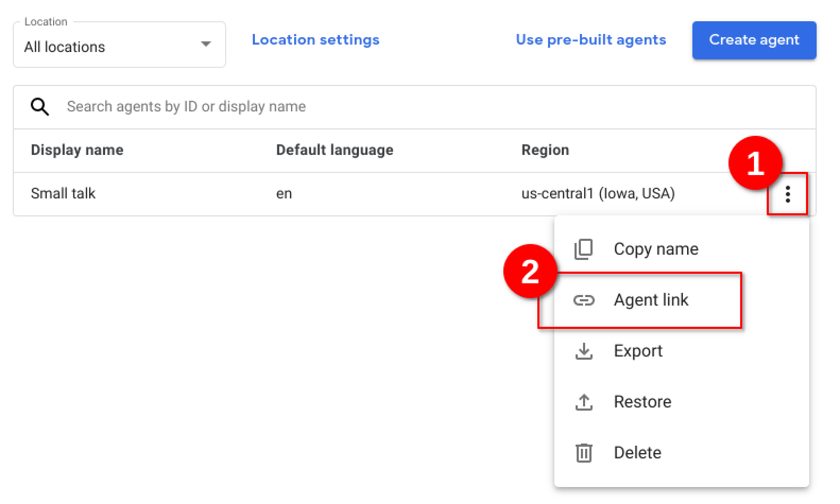Image resolution: width=840 pixels, height=504 pixels.
Task: Click the copy icon beside Copy name
Action: click(584, 249)
